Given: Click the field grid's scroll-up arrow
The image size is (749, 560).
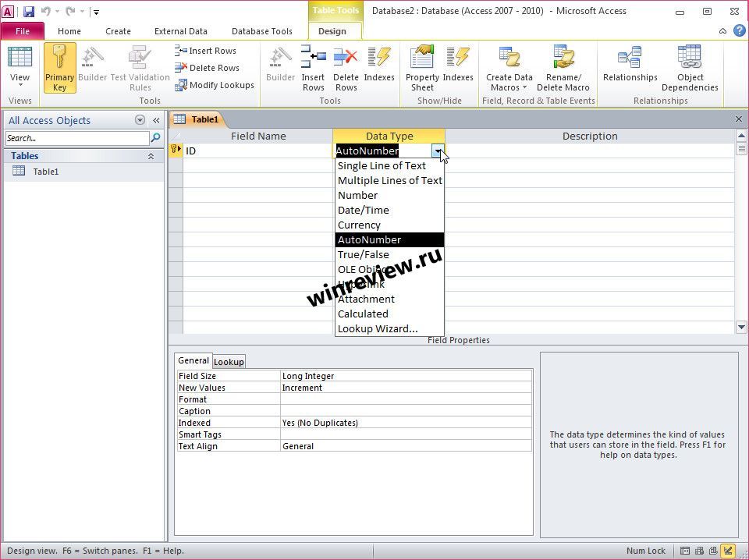Looking at the screenshot, I should [741, 136].
